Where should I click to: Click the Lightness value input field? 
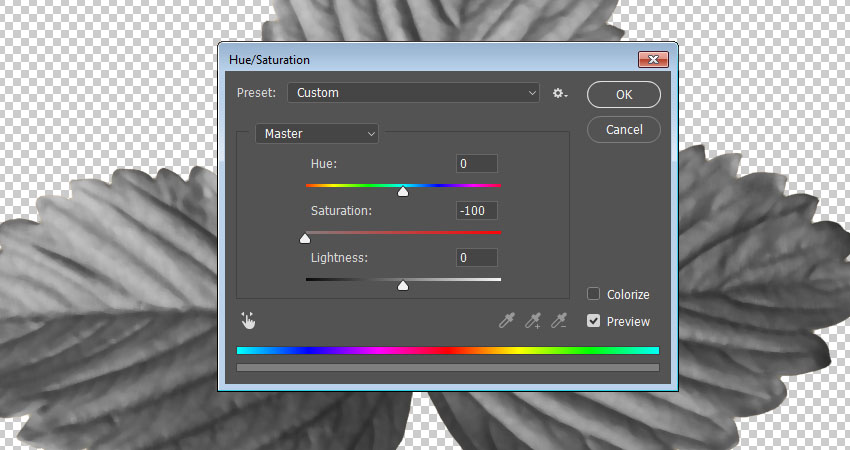(x=476, y=258)
